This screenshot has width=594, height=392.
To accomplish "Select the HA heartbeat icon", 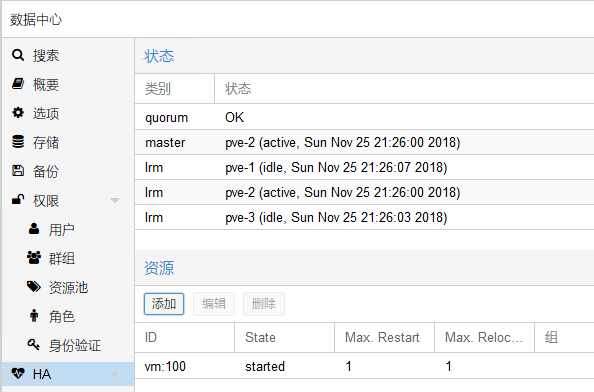I will point(18,373).
